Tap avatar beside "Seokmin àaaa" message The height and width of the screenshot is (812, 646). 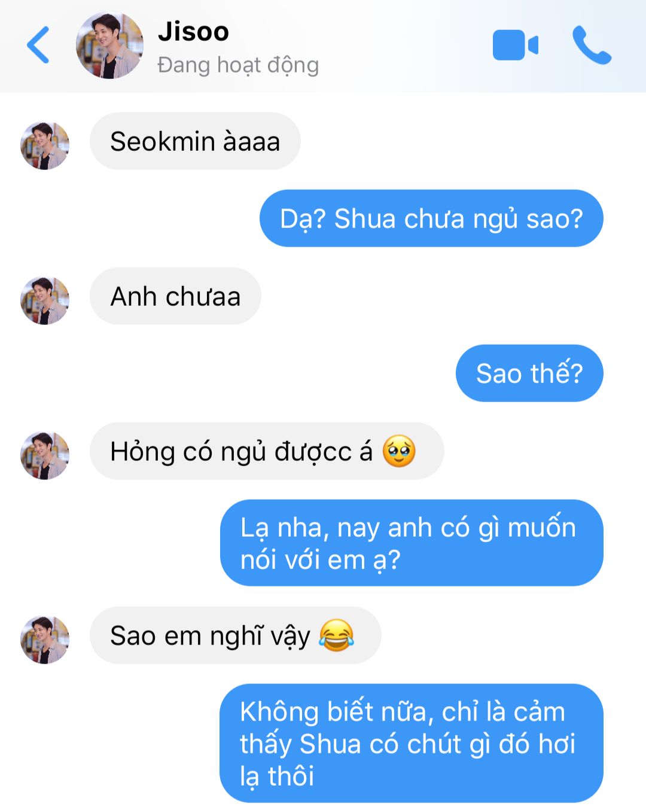tap(45, 145)
